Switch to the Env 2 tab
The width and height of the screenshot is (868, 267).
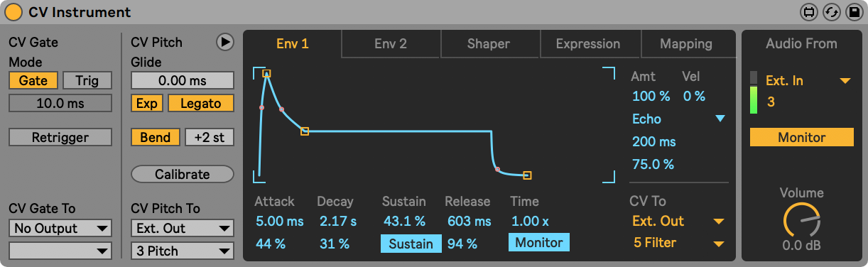click(x=391, y=43)
